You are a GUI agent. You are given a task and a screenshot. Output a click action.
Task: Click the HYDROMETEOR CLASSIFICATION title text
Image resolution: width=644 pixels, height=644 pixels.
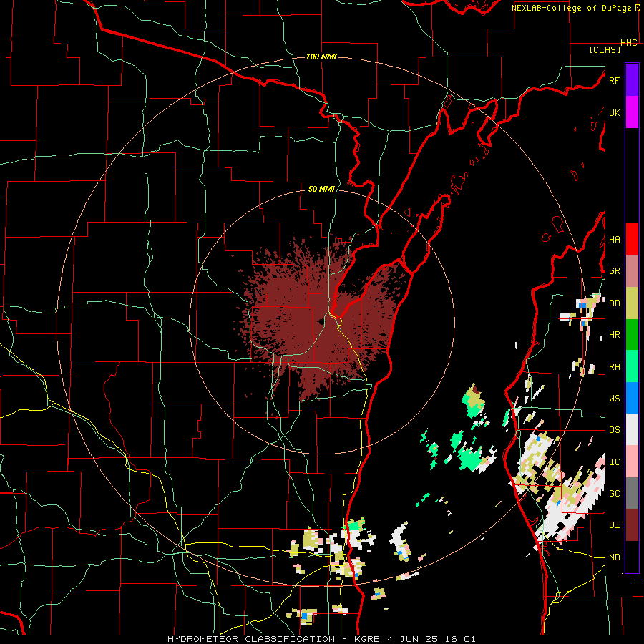pos(251,639)
